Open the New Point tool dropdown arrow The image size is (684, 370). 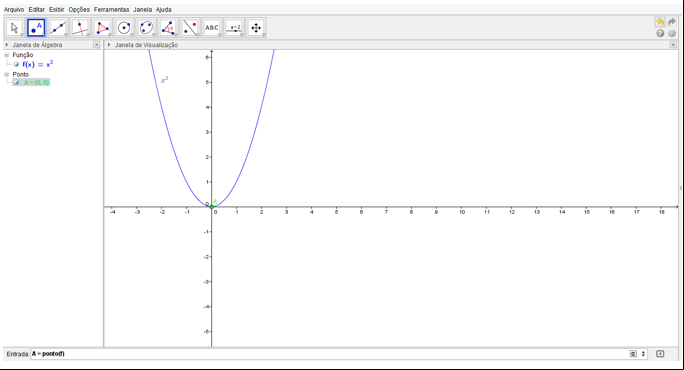point(44,35)
